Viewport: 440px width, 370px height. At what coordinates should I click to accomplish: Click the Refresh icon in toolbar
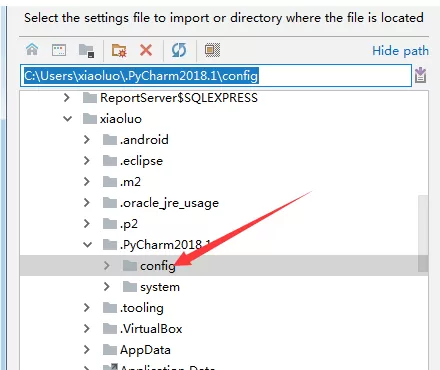(179, 50)
